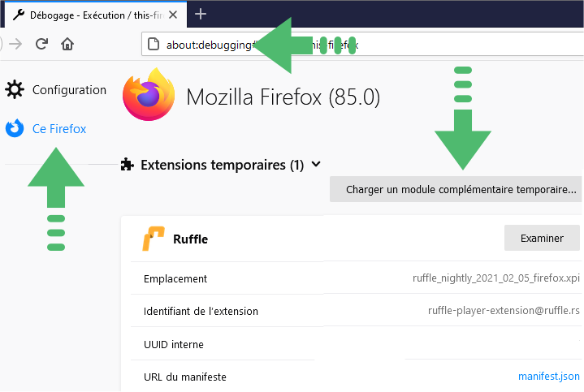
Task: Click Charger un module complémentaire temporaire
Action: click(x=456, y=189)
